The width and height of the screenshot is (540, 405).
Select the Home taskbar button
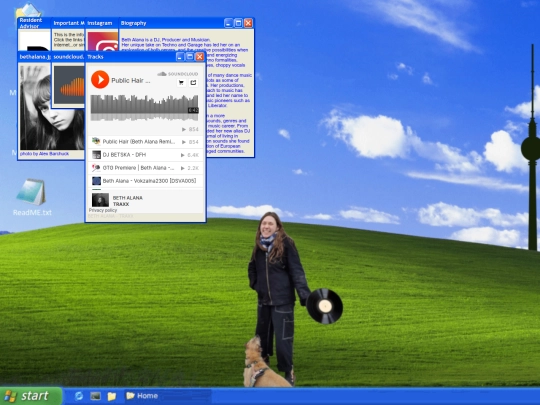[x=168, y=396]
